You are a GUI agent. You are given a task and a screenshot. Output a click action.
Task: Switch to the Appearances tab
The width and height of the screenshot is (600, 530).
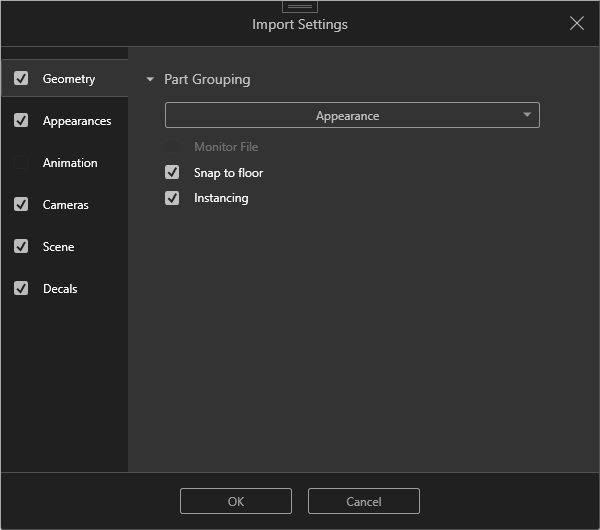[77, 121]
